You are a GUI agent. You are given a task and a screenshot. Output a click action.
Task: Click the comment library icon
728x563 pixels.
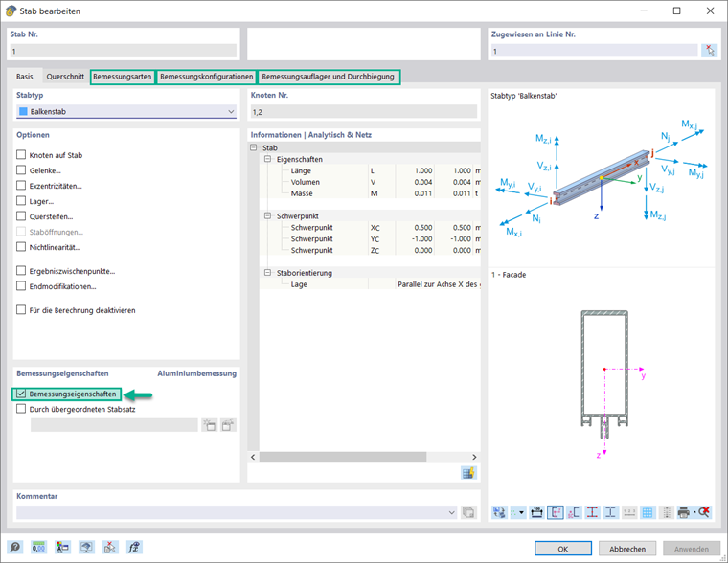coord(468,512)
